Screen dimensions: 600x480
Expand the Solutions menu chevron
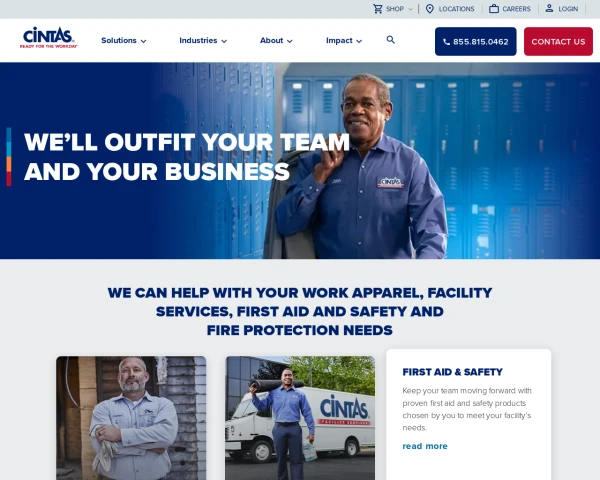pyautogui.click(x=143, y=41)
